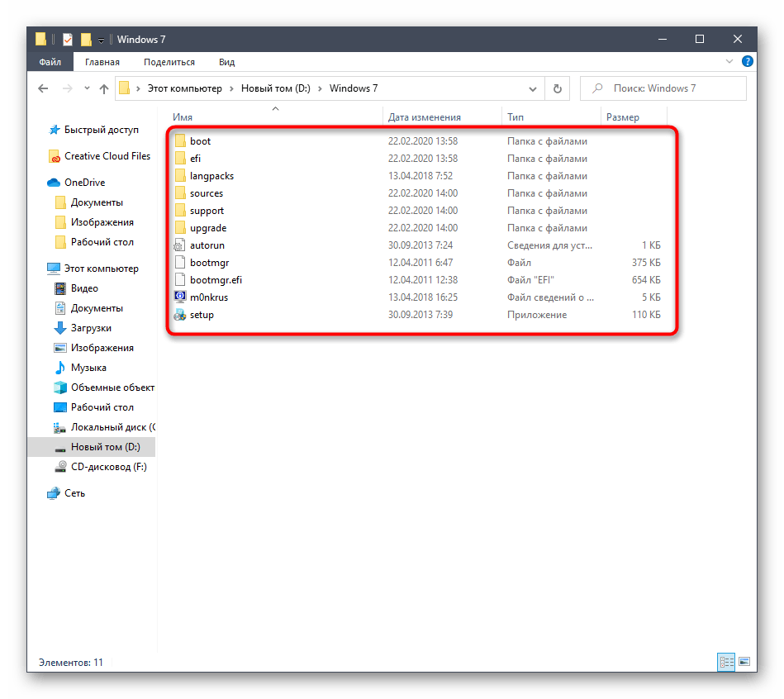Expand chevron after Новый том (D:) in breadcrumb

point(320,88)
